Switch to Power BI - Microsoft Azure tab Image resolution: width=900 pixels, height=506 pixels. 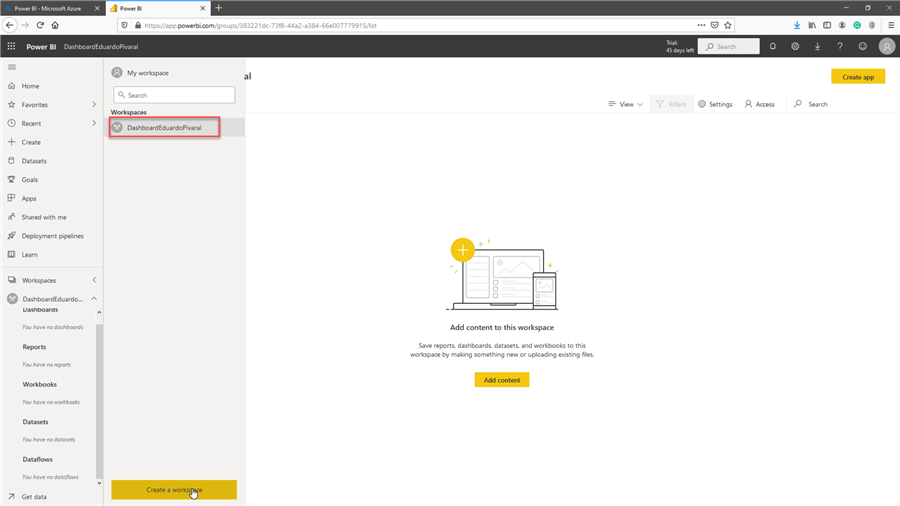point(48,9)
